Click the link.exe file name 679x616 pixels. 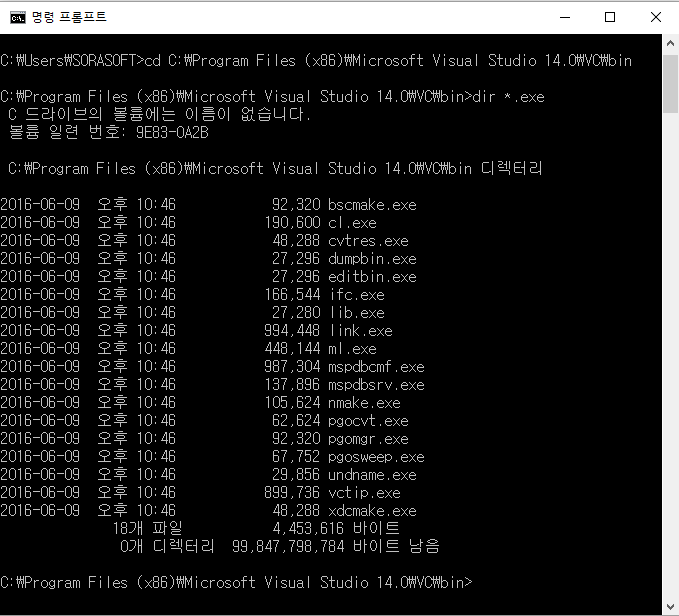click(x=361, y=331)
